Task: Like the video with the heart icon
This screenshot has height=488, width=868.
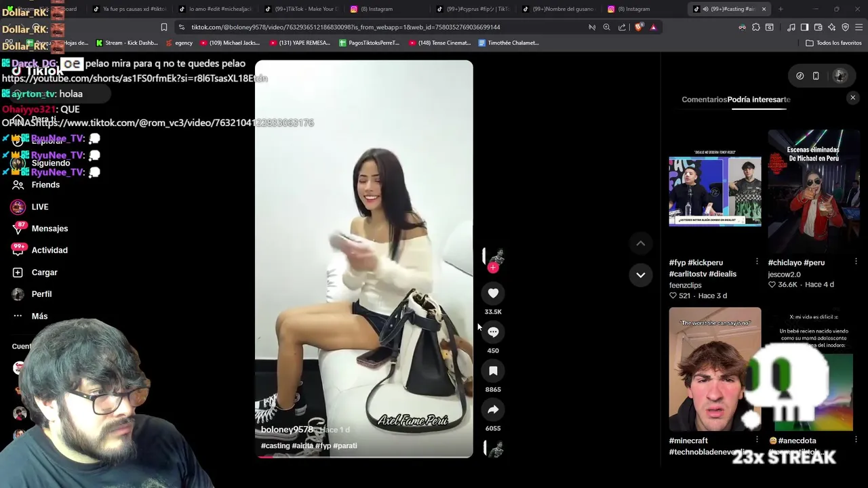Action: (x=493, y=293)
